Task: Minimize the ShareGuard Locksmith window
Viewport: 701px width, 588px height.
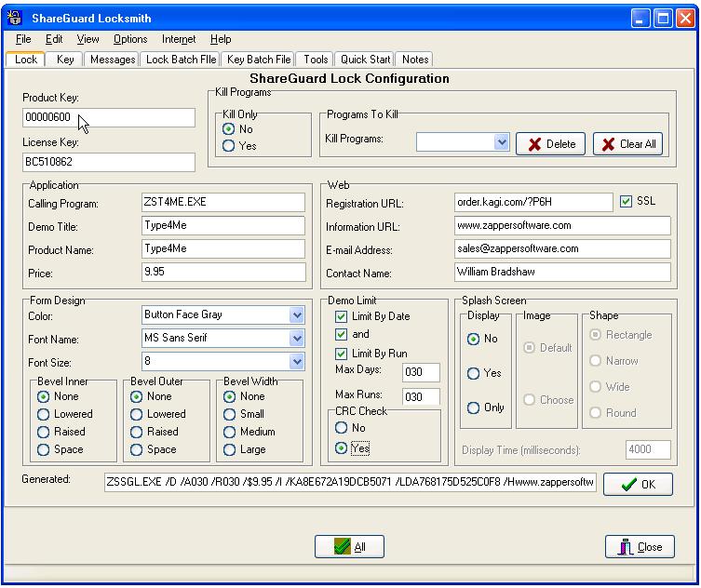Action: (x=640, y=19)
